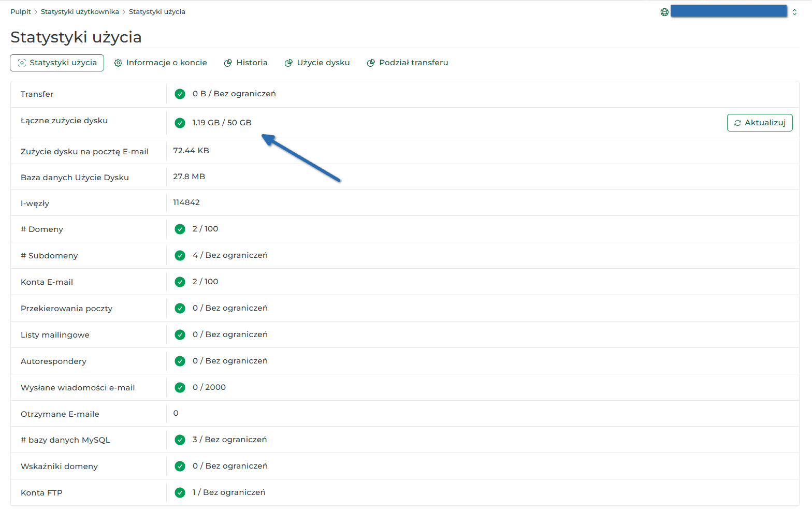The image size is (812, 525).
Task: Click check icon in Konta FTP row
Action: coord(180,492)
